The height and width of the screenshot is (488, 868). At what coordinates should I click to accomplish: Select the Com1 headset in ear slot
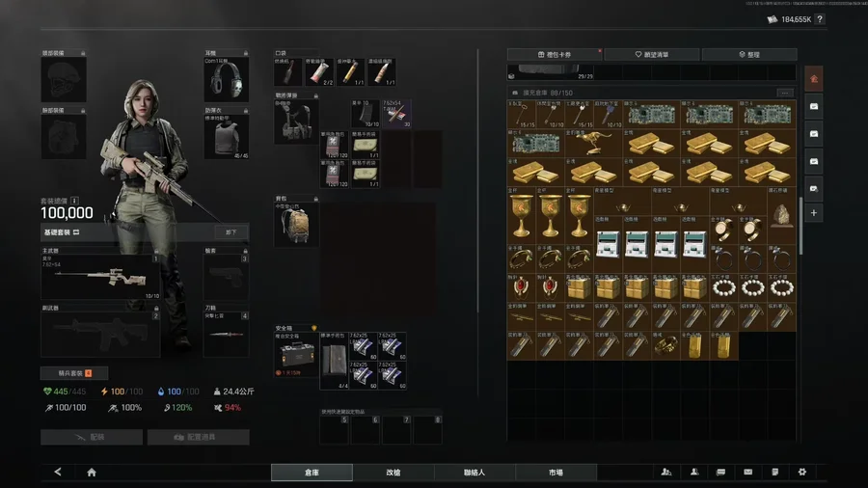(227, 79)
